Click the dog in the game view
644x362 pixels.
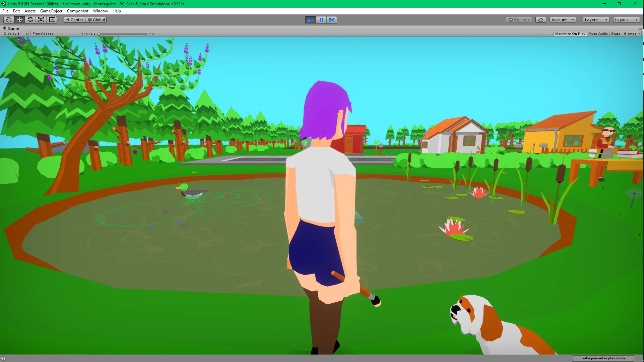click(x=503, y=325)
